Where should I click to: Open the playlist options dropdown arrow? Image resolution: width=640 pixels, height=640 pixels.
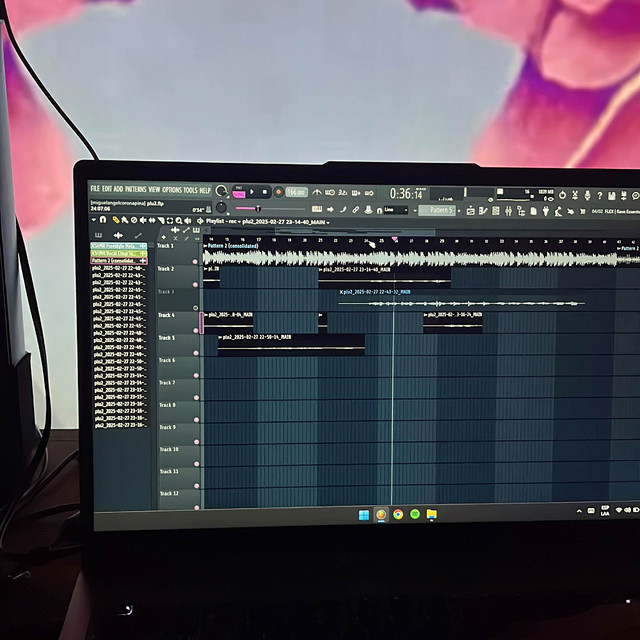[x=94, y=220]
